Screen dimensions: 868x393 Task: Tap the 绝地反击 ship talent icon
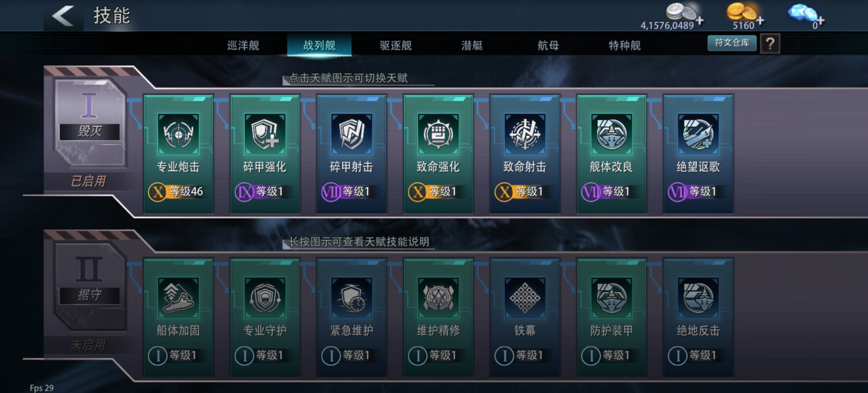(x=698, y=298)
